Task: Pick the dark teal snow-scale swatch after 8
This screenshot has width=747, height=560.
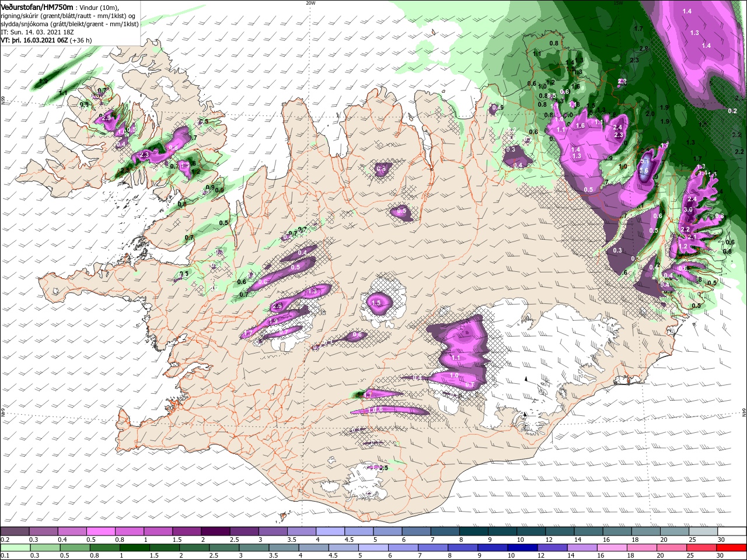Action: 474,531
